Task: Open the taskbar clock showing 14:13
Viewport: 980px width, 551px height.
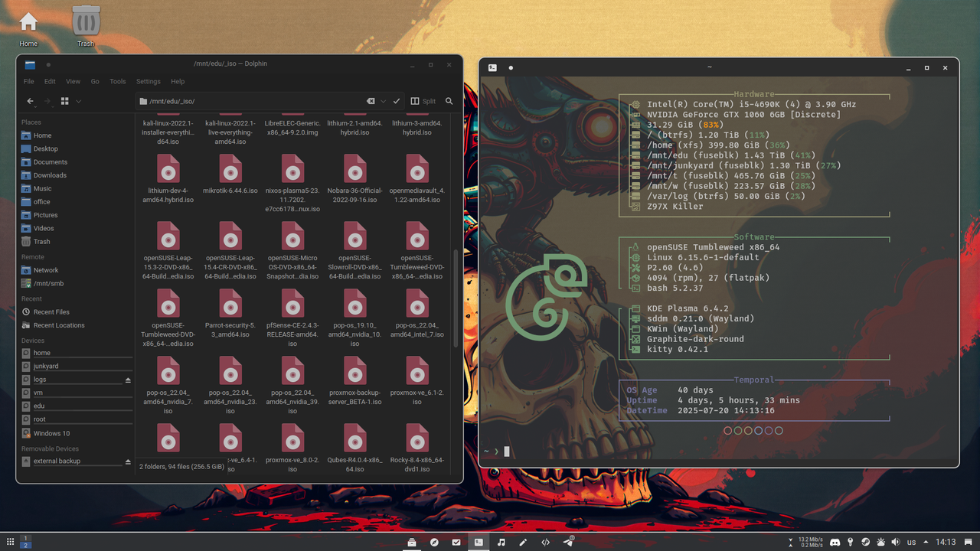Action: pyautogui.click(x=946, y=542)
